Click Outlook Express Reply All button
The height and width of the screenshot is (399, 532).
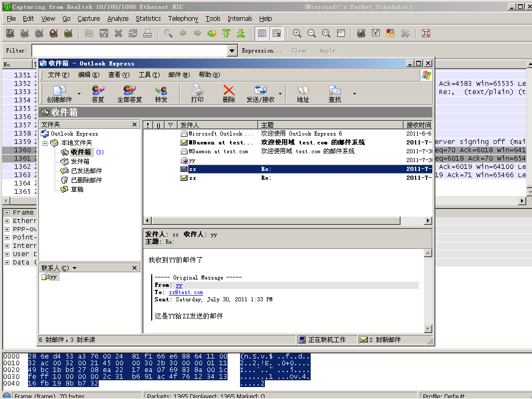coord(129,94)
